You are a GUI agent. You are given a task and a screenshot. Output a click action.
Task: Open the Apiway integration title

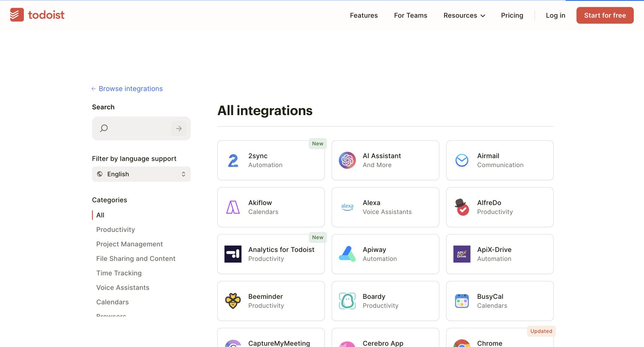(374, 250)
